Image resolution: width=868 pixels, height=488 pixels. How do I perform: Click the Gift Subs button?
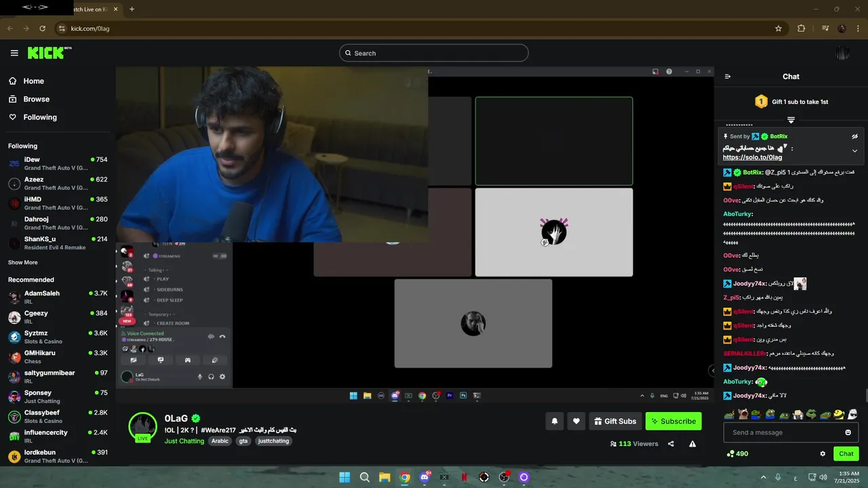point(615,421)
